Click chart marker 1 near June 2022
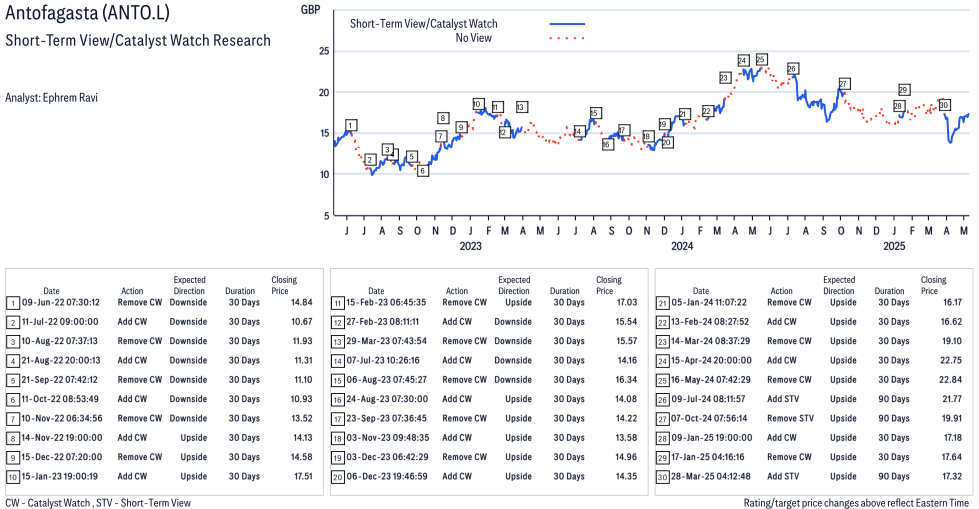The image size is (979, 509). pos(352,125)
